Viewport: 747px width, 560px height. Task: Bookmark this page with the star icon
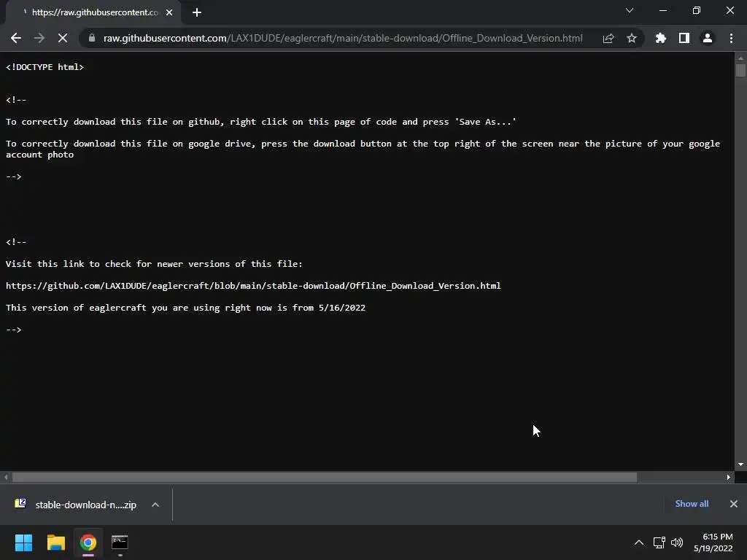coord(632,38)
